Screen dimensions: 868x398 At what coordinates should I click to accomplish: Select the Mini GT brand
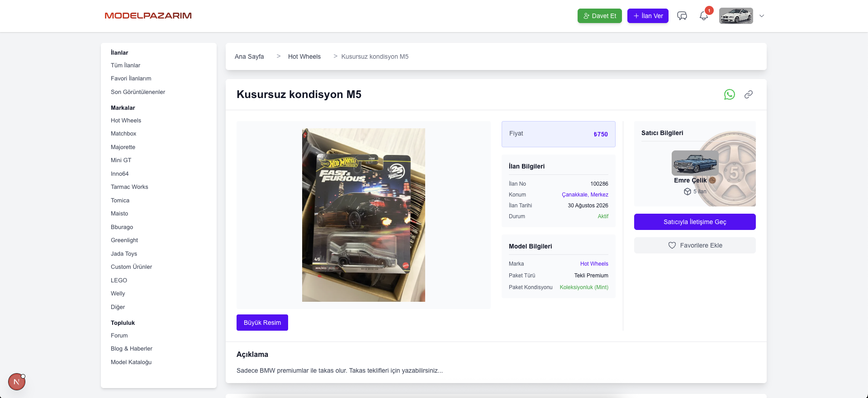[121, 160]
